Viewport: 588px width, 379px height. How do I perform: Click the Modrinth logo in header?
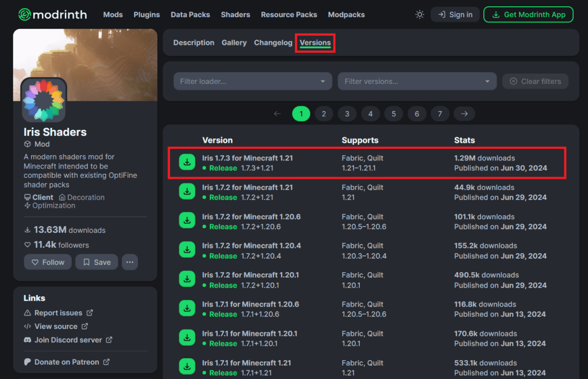54,14
